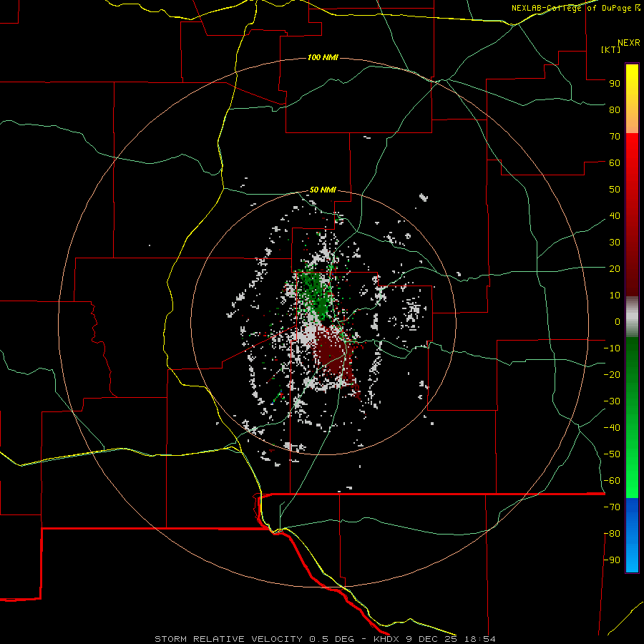The width and height of the screenshot is (644, 644).
Task: Click the -30 value on velocity scale
Action: coord(612,401)
